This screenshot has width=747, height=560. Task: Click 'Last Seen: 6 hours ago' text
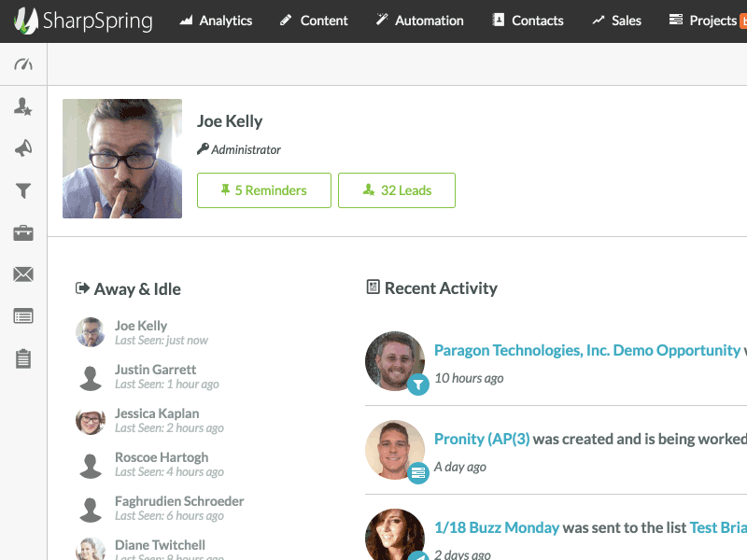[x=169, y=516]
